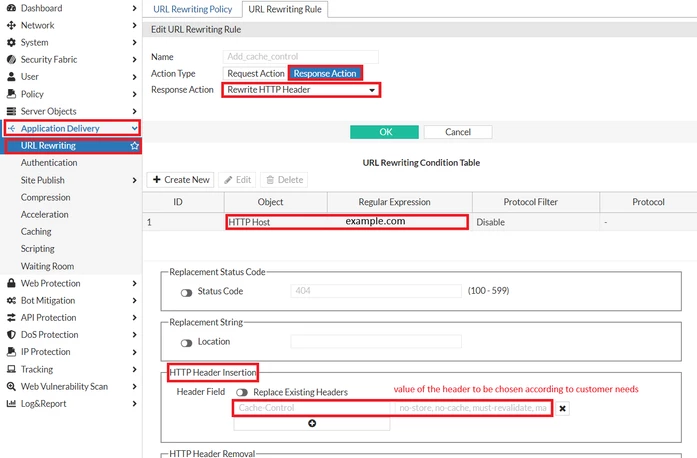Click the Cancel button
This screenshot has height=458, width=697.
458,132
